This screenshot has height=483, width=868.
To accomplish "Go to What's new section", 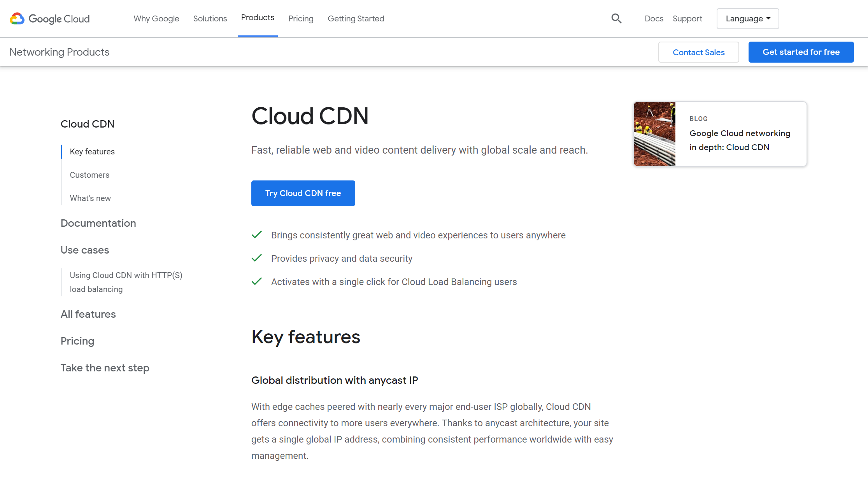I will (x=90, y=198).
